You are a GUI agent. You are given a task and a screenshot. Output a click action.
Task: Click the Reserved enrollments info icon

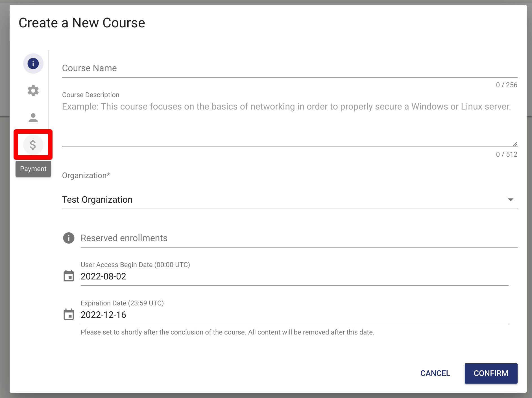point(68,238)
